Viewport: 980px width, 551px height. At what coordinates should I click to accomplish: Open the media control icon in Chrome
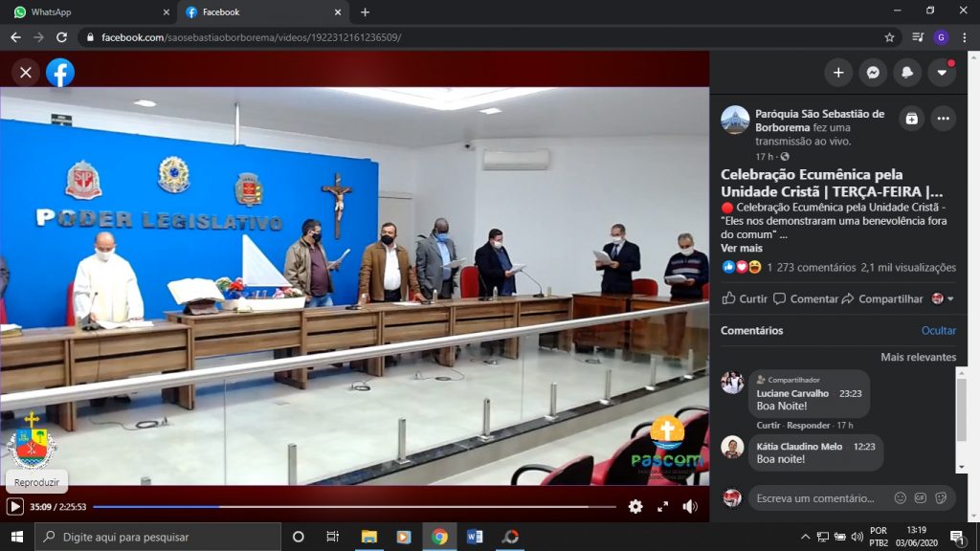918,37
